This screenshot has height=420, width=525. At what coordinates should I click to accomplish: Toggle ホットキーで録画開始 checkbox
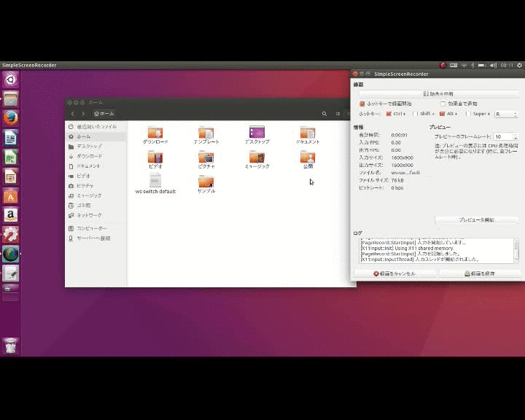pyautogui.click(x=362, y=104)
